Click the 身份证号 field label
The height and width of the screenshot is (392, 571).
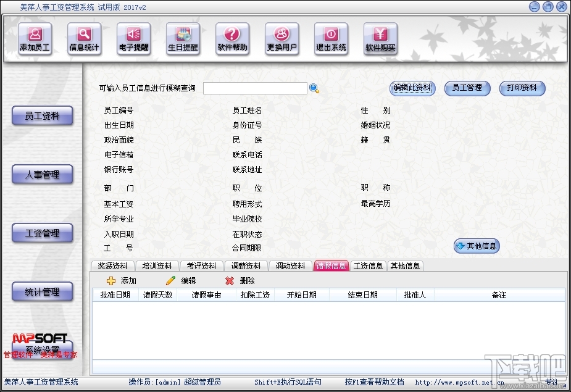(x=248, y=125)
